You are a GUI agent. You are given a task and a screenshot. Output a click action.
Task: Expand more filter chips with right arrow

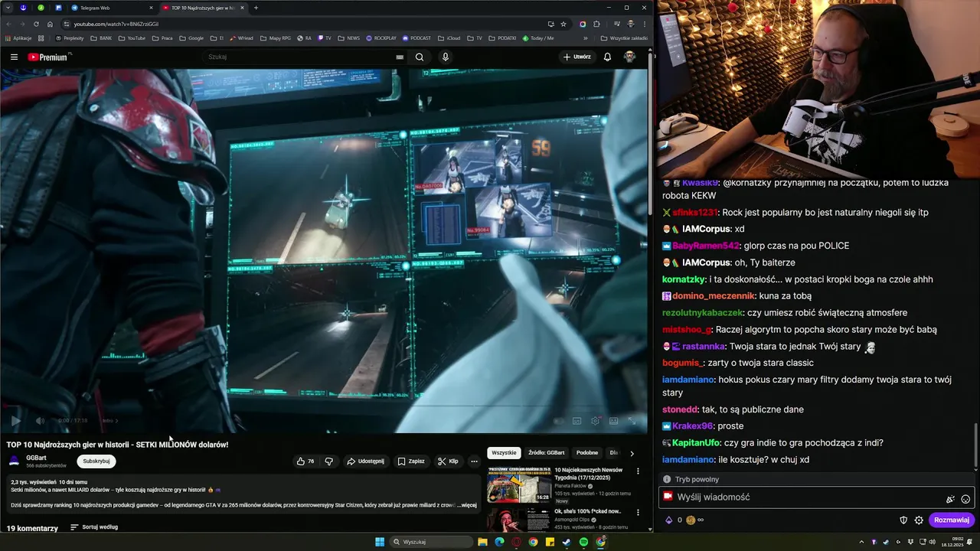point(632,453)
